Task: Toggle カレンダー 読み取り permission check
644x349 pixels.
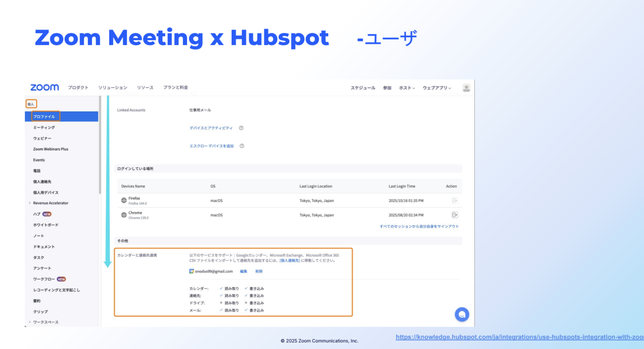Action: 221,289
